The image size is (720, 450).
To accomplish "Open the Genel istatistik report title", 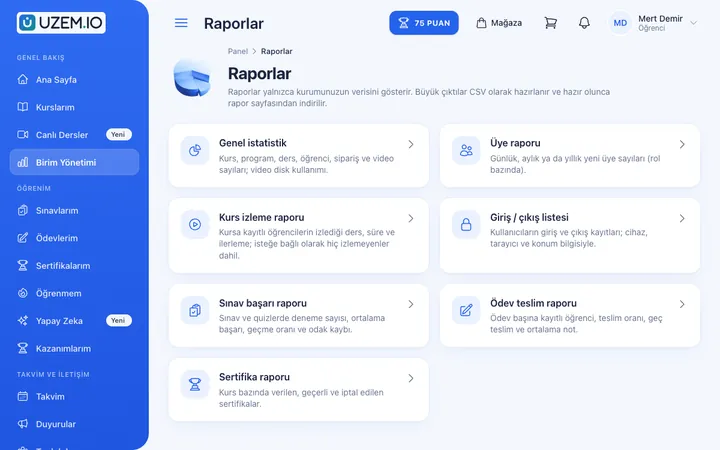I will 253,143.
